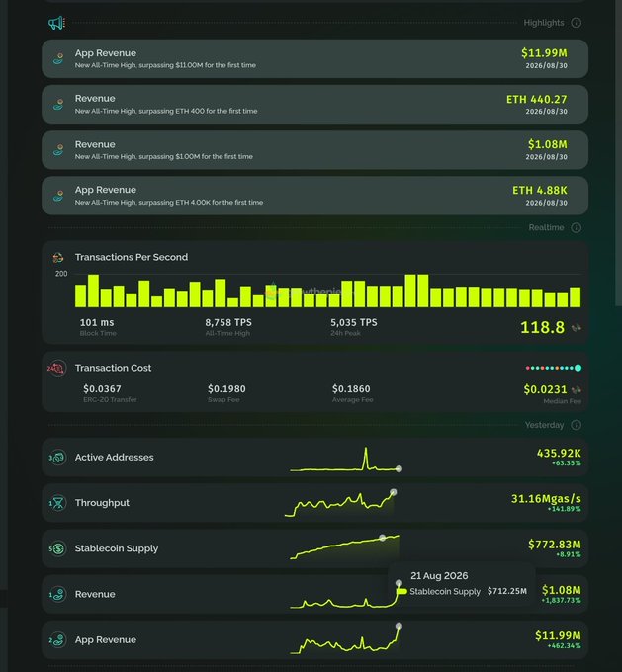Click icon on Revenue ETH 440.27 highlight

pyautogui.click(x=58, y=104)
